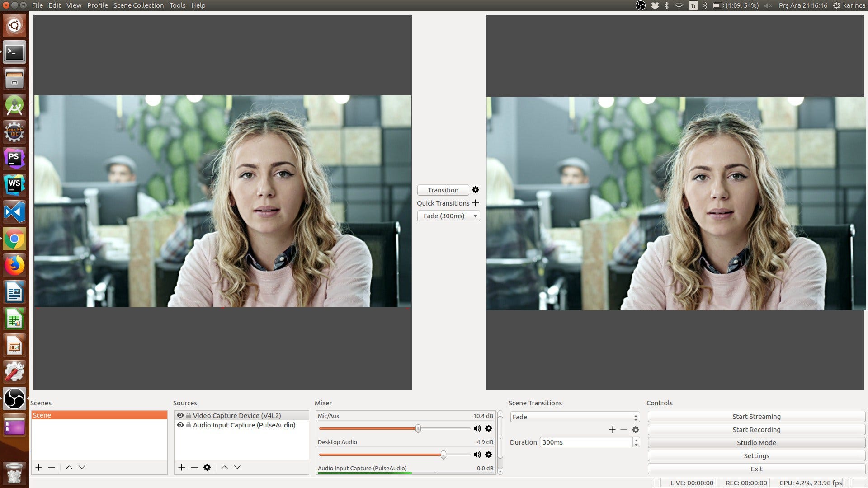Add a new quick transition
Screen dimensions: 868x488
[476, 203]
